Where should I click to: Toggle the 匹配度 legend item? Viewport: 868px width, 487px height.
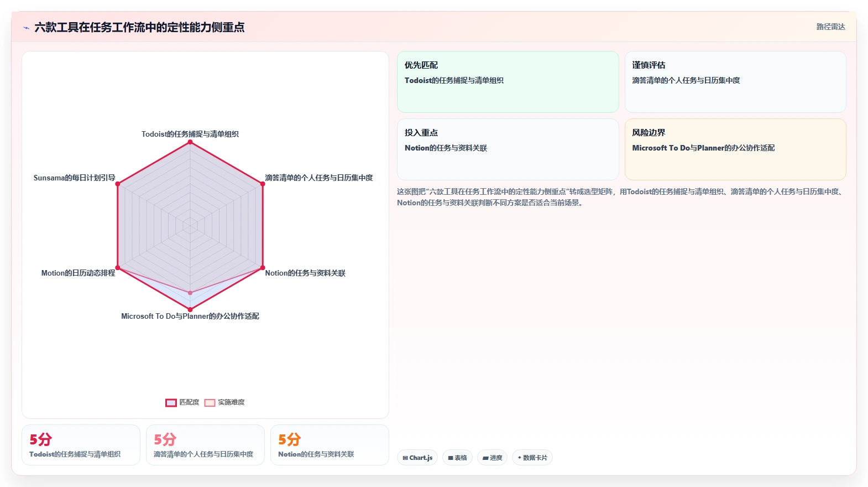[182, 402]
